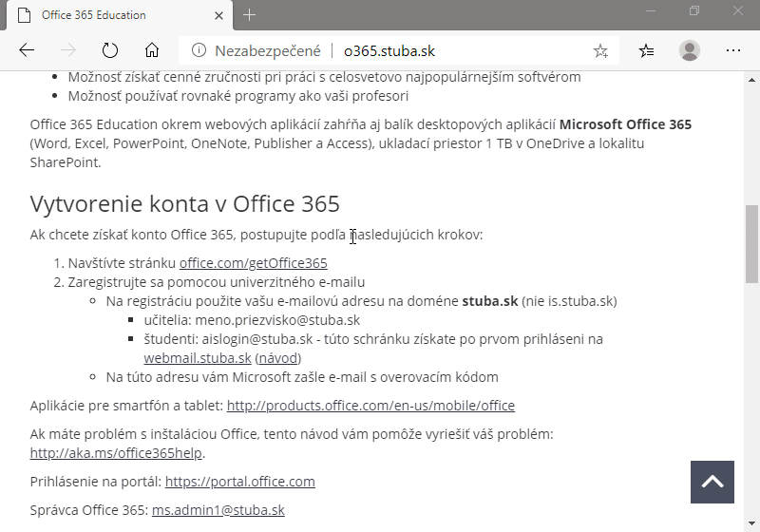Screen dimensions: 760x532
Task: Click the scrollbar down arrow
Action: pyautogui.click(x=751, y=523)
